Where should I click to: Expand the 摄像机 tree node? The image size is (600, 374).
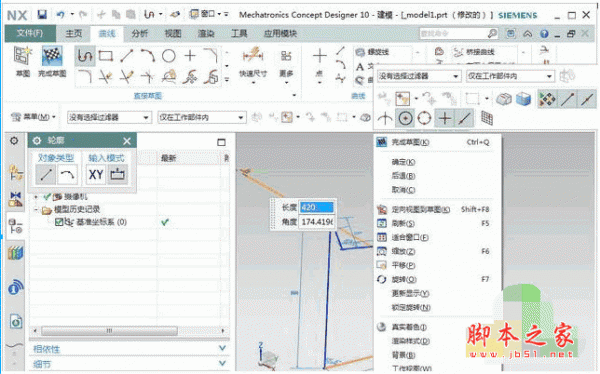(x=36, y=197)
